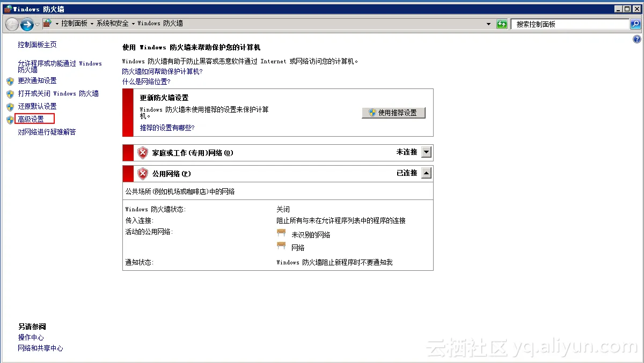
Task: Click shield icon beside 还原默认设置
Action: (10, 107)
